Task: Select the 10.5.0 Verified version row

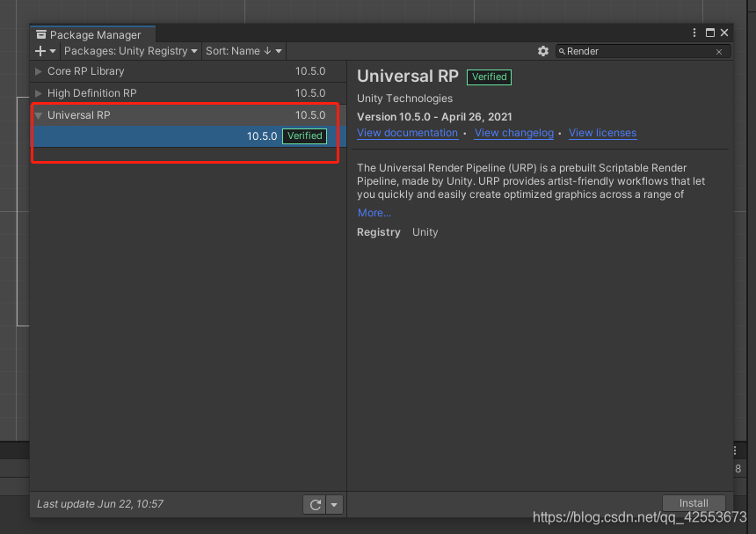Action: (188, 136)
